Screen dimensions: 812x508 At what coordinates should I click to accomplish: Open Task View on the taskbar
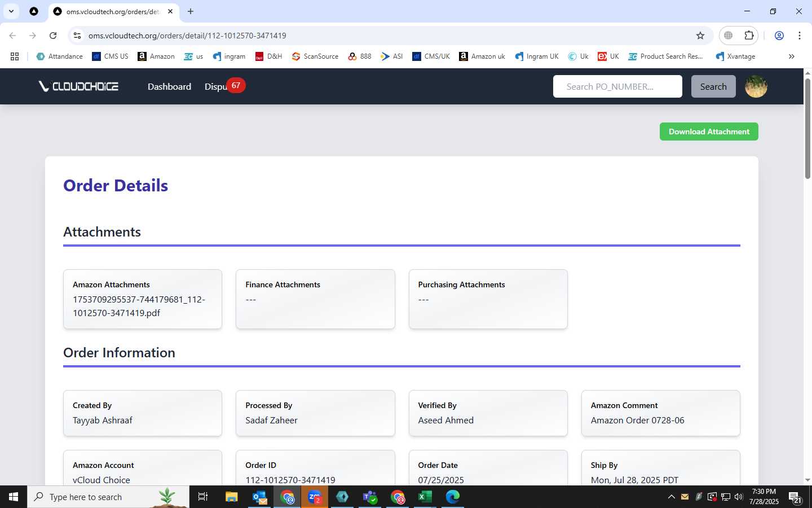click(x=203, y=497)
